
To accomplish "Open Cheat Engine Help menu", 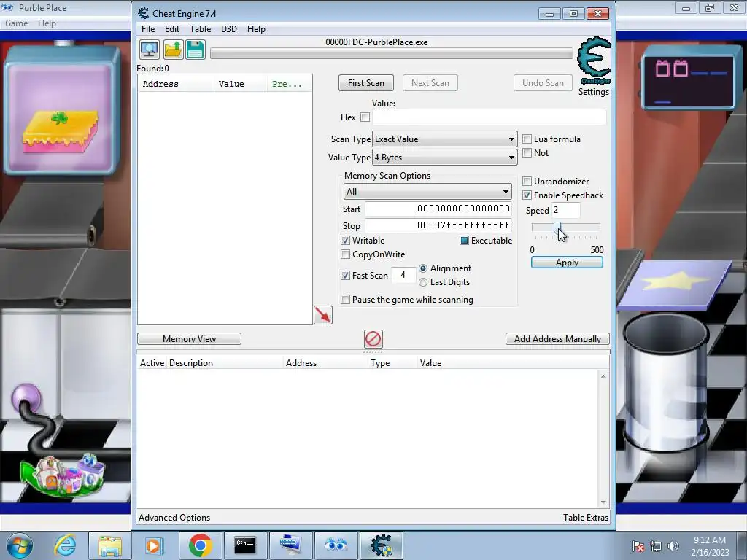I will 256,29.
